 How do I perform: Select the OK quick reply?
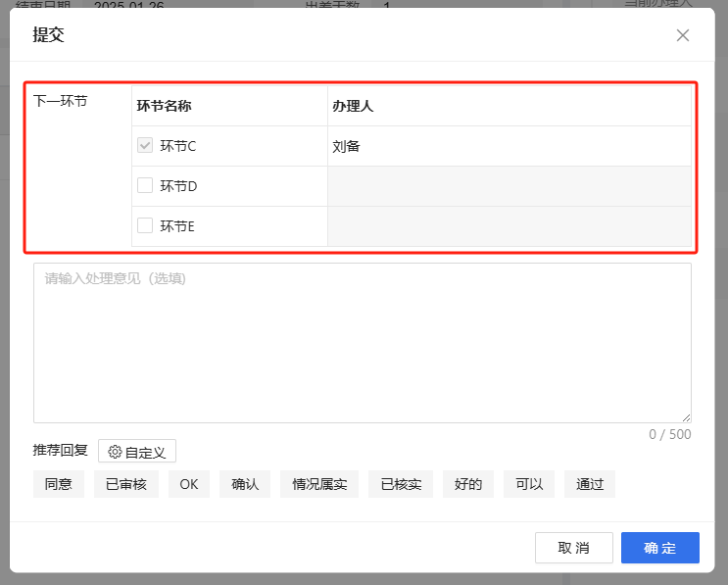click(189, 484)
